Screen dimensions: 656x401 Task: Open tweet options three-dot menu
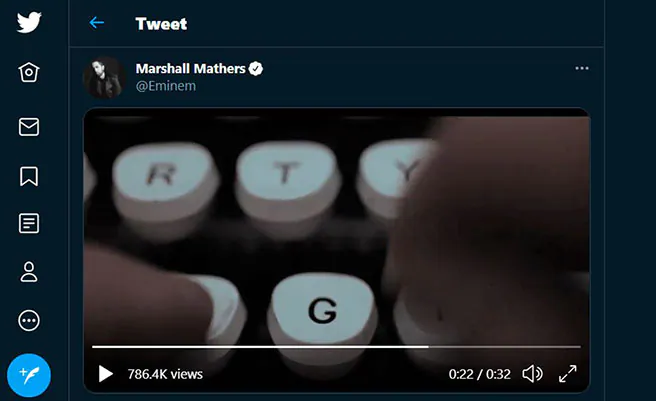coord(582,68)
